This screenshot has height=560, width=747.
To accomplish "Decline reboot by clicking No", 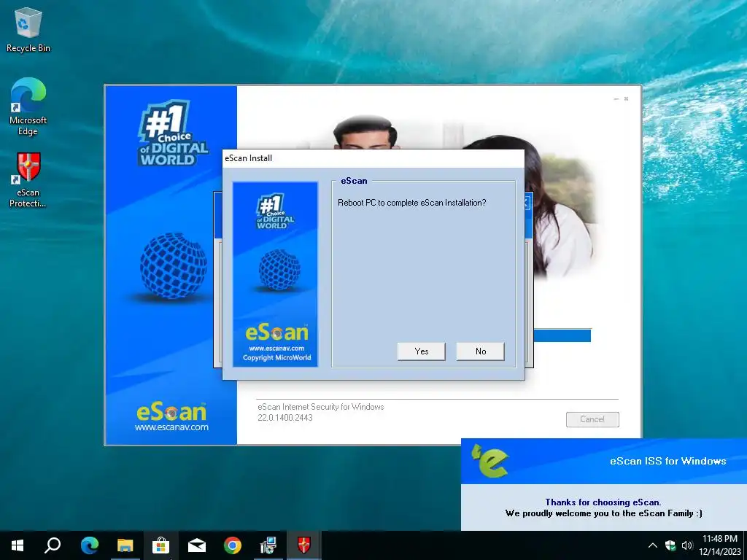I will [x=480, y=351].
